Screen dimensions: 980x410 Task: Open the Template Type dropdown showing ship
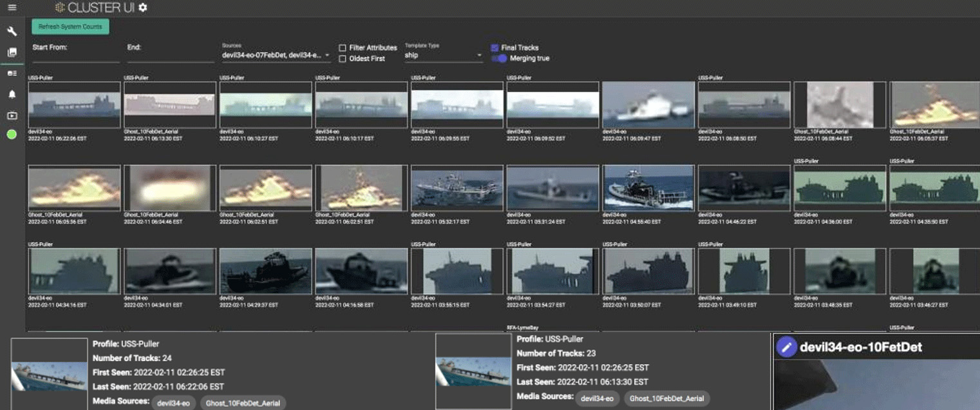click(443, 55)
